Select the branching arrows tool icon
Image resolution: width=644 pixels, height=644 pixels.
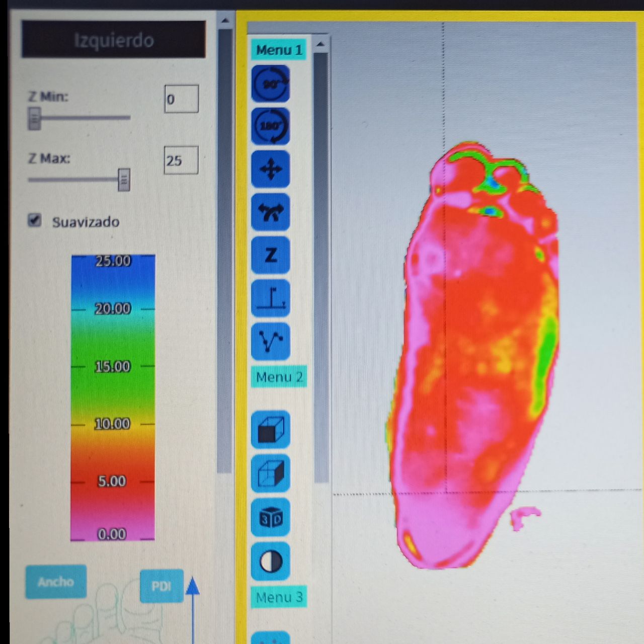point(271,212)
